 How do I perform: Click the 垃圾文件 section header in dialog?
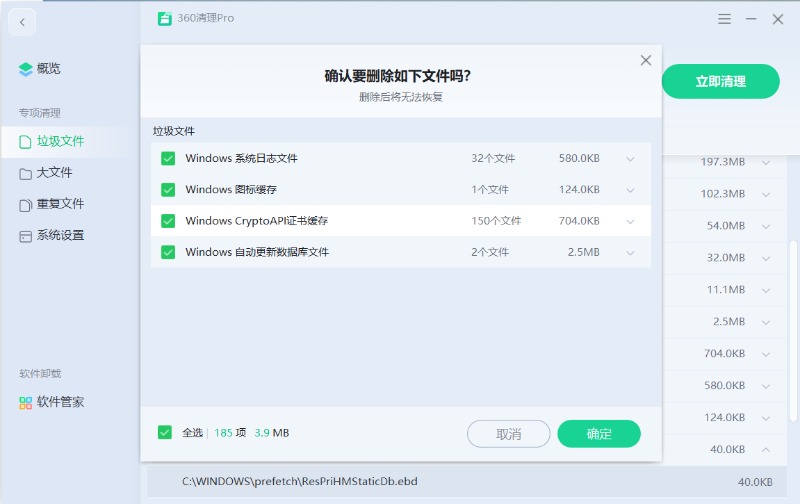[173, 132]
